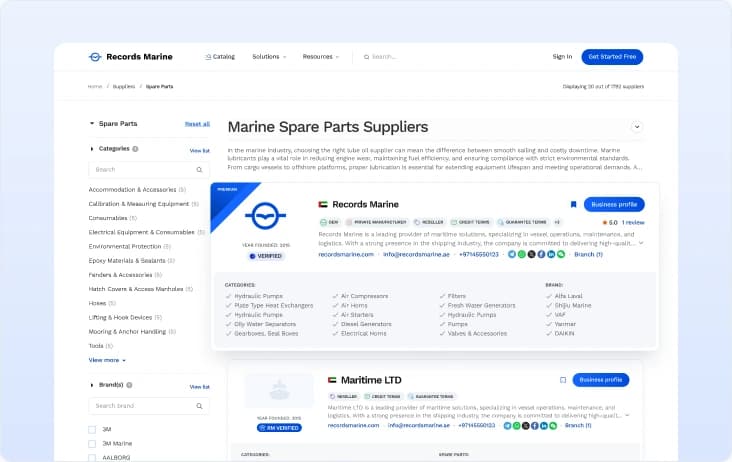This screenshot has height=462, width=732.
Task: Open the Resources dropdown menu
Action: click(x=321, y=57)
